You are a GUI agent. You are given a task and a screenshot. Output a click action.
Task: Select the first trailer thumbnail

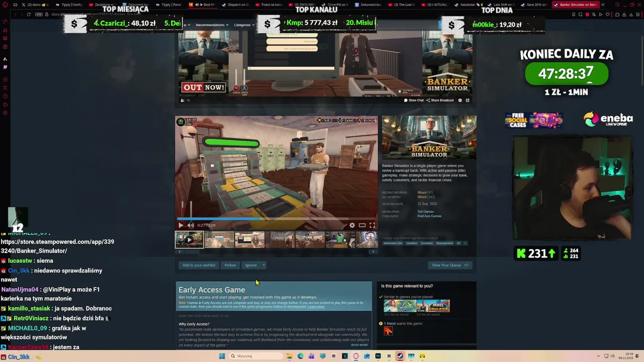[x=189, y=240]
